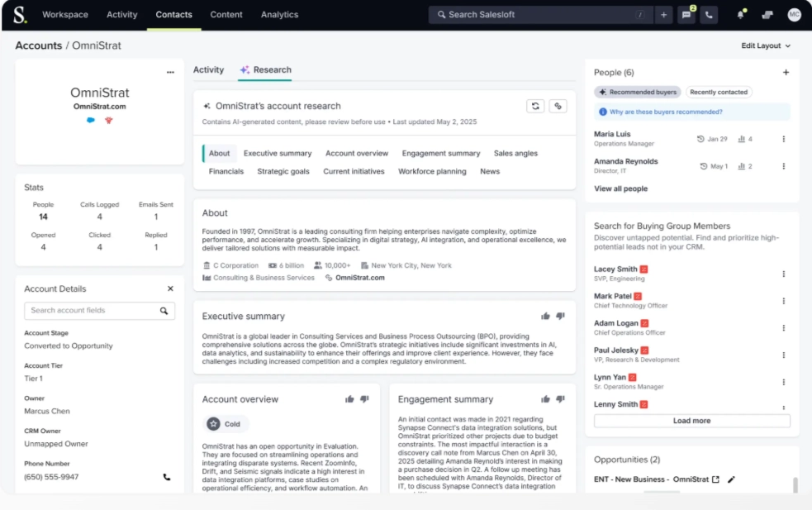Click the Cold status badge

225,424
